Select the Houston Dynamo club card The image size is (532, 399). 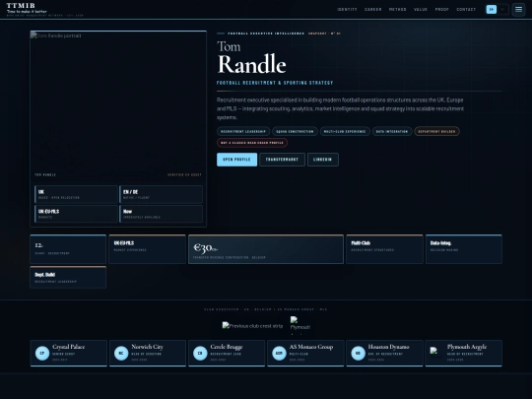[384, 354]
